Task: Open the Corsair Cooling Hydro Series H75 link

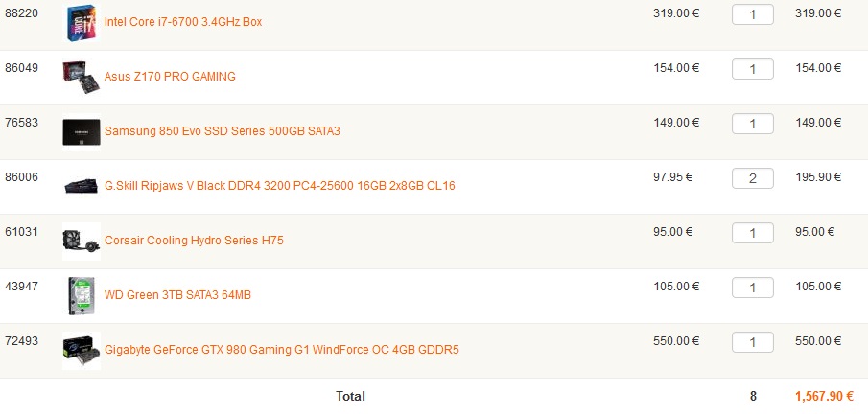Action: [x=194, y=241]
